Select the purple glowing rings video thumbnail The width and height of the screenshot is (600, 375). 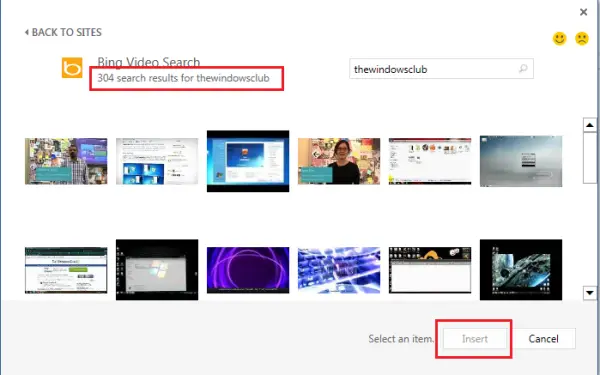(248, 270)
